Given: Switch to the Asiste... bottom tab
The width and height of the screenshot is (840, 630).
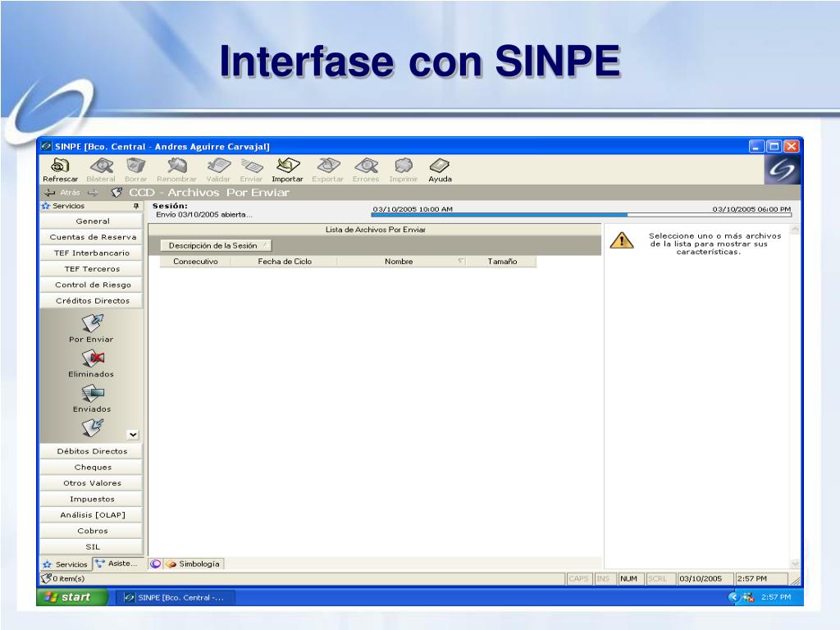Looking at the screenshot, I should point(117,564).
